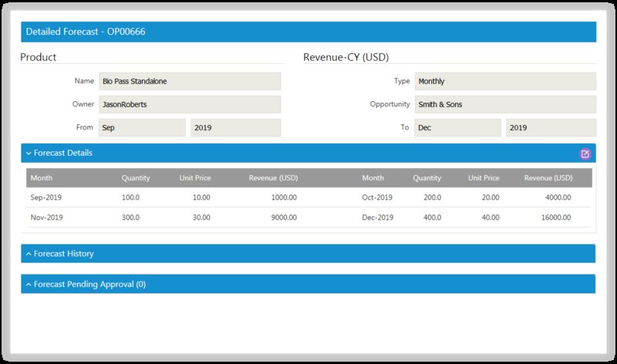Click the To month field showing Dec
This screenshot has width=617, height=364.
pyautogui.click(x=457, y=127)
